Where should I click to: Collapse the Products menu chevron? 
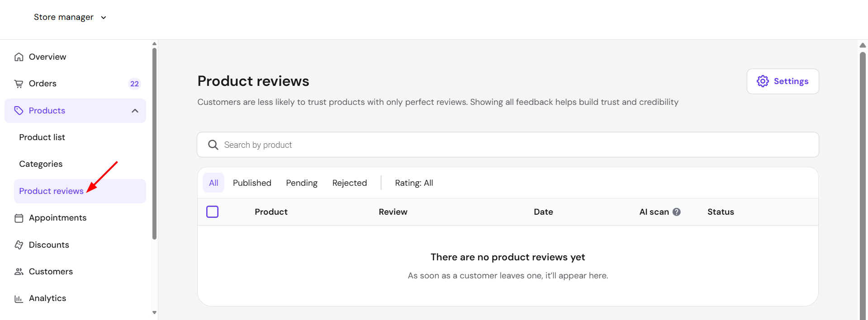pyautogui.click(x=135, y=111)
